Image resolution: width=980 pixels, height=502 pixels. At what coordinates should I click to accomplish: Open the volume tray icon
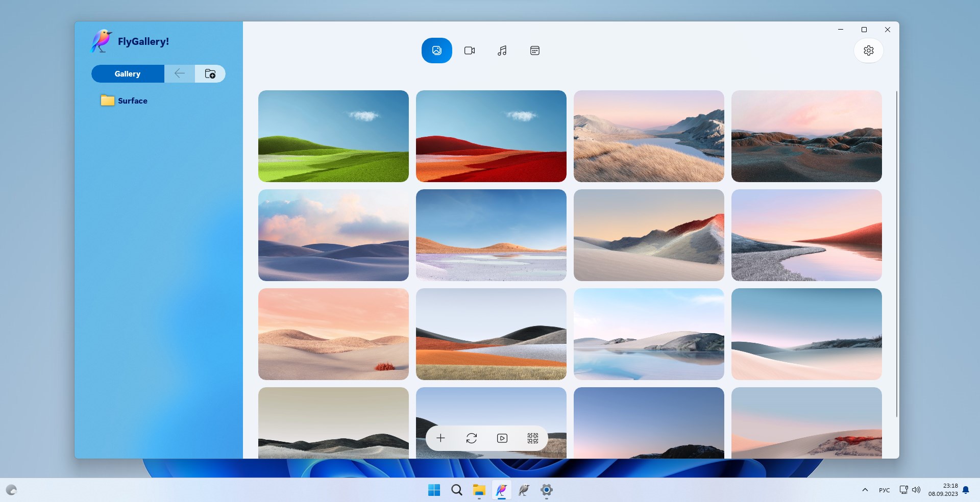(x=916, y=490)
